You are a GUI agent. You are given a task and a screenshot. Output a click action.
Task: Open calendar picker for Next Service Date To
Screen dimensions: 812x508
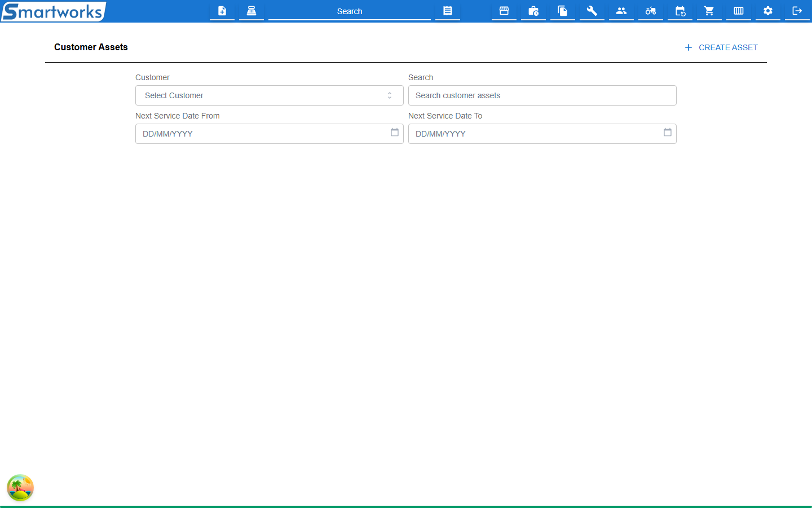(668, 133)
